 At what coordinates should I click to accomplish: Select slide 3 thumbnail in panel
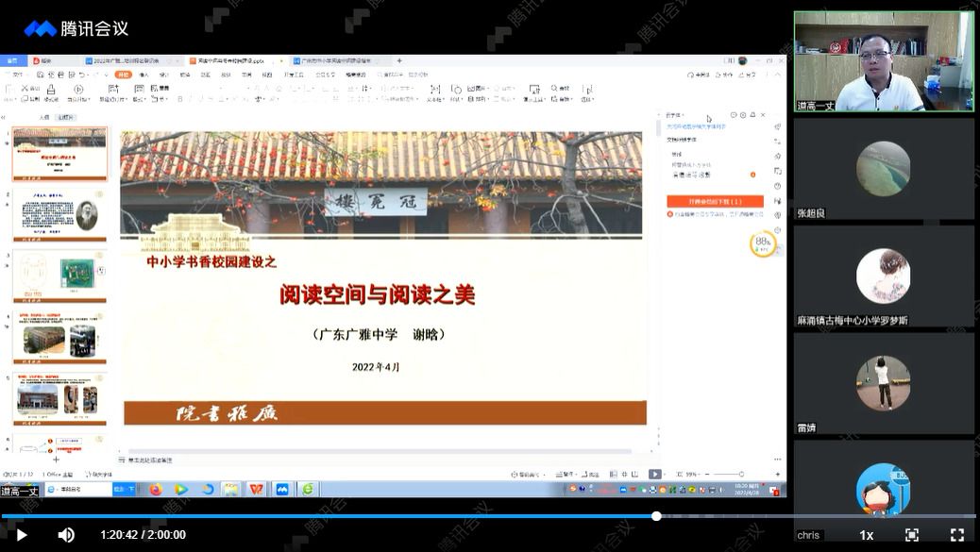(x=59, y=276)
